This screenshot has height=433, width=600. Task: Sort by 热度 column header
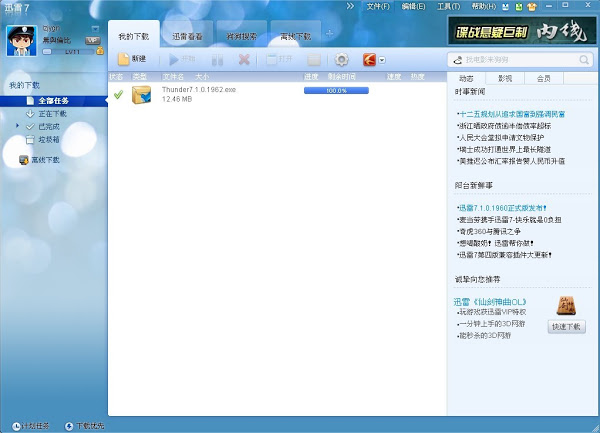point(417,77)
